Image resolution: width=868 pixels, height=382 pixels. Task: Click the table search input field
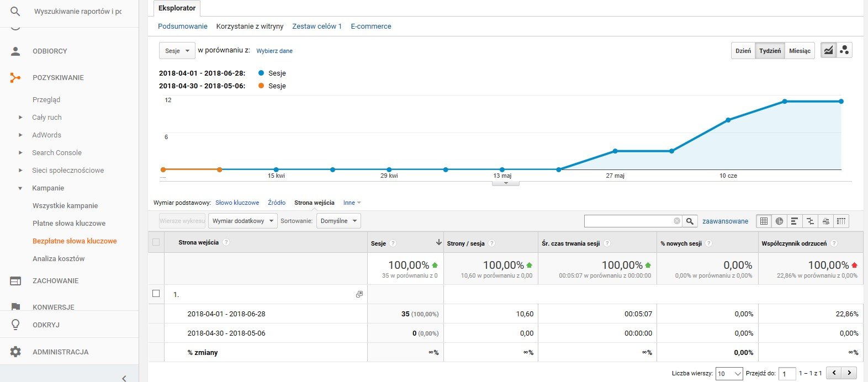click(x=628, y=221)
